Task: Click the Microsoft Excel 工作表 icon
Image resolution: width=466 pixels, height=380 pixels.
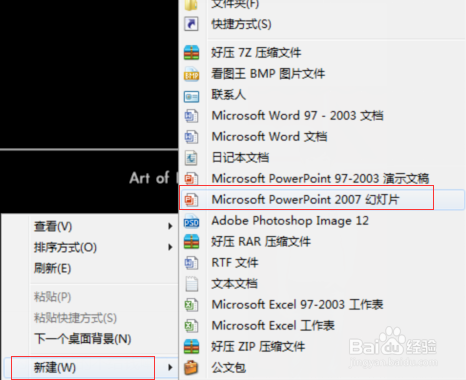Action: 191,326
